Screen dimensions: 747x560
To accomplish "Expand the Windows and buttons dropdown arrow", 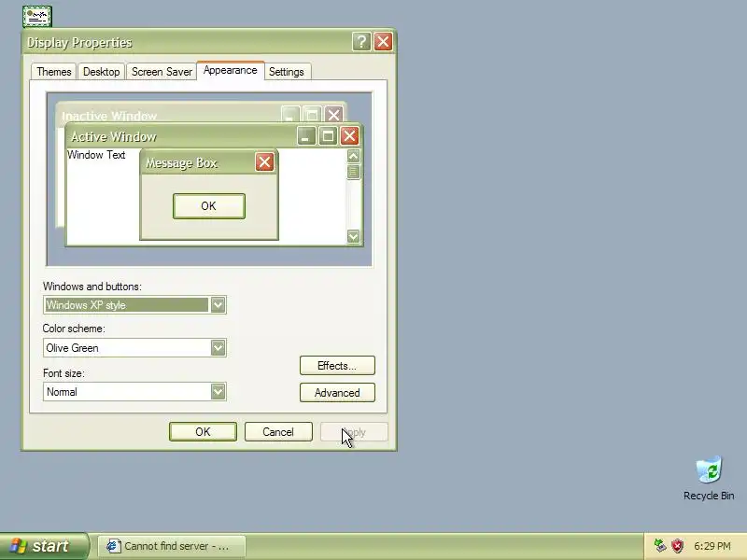I will pos(218,305).
